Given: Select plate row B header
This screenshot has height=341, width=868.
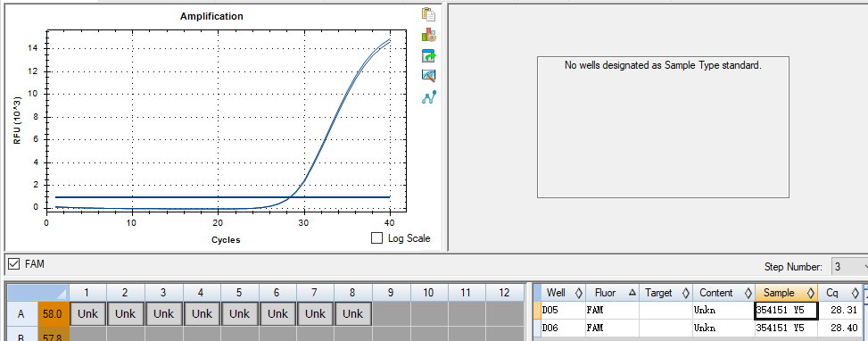Looking at the screenshot, I should pos(21,335).
